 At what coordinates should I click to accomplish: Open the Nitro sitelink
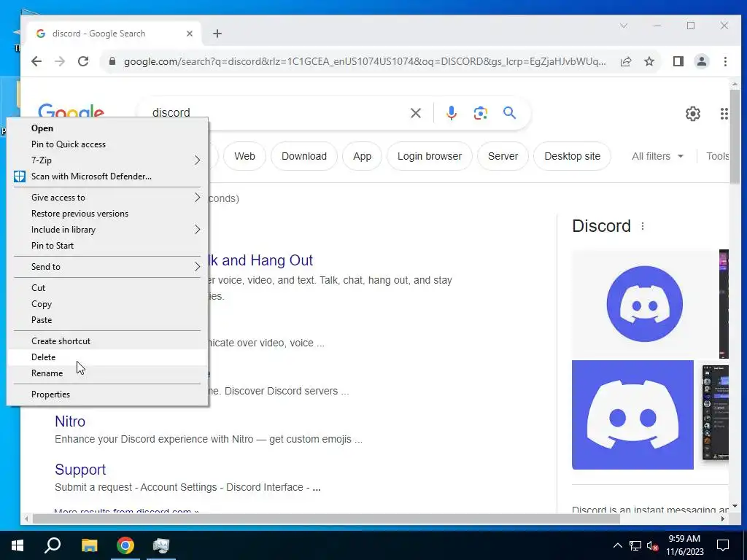[x=70, y=421]
